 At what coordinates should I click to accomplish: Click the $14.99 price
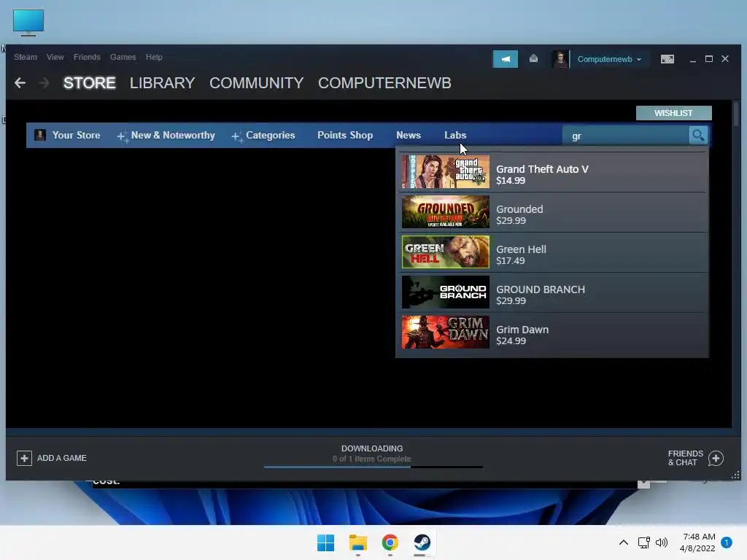pyautogui.click(x=511, y=181)
